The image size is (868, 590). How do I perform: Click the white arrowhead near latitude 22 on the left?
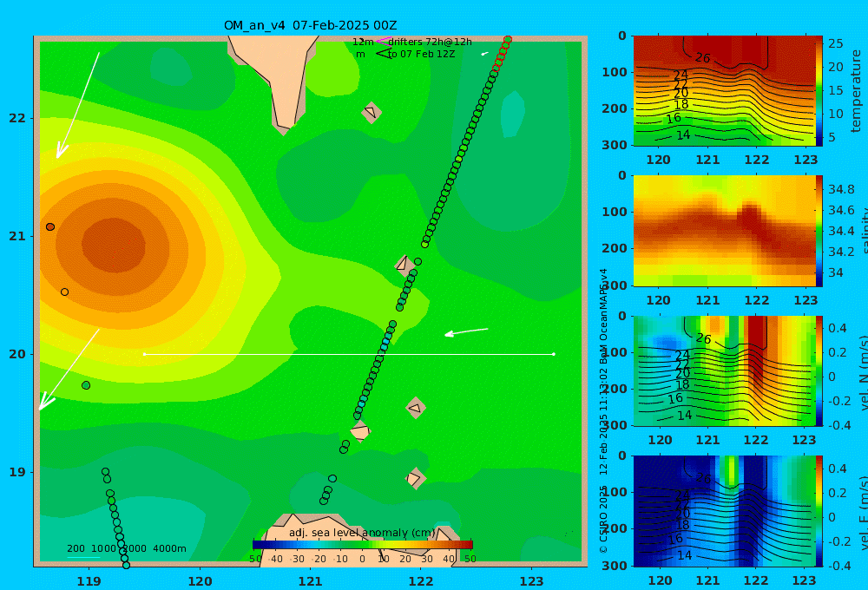point(61,151)
